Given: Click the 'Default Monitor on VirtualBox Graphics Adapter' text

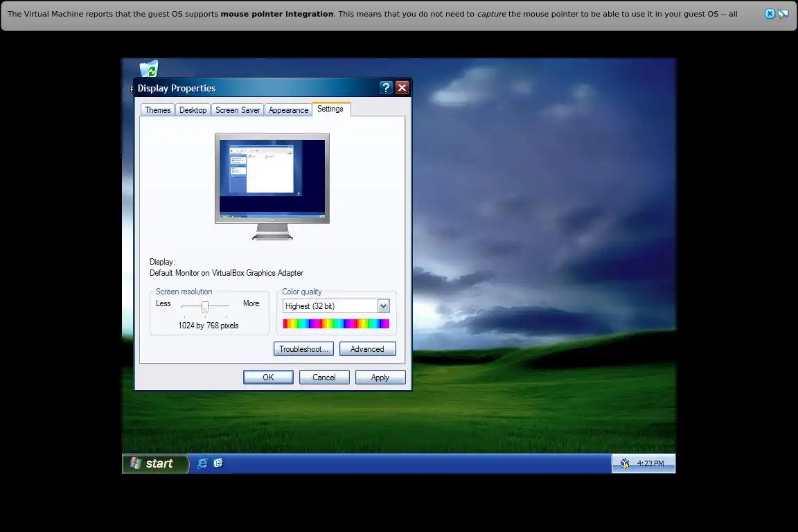Looking at the screenshot, I should coord(227,273).
